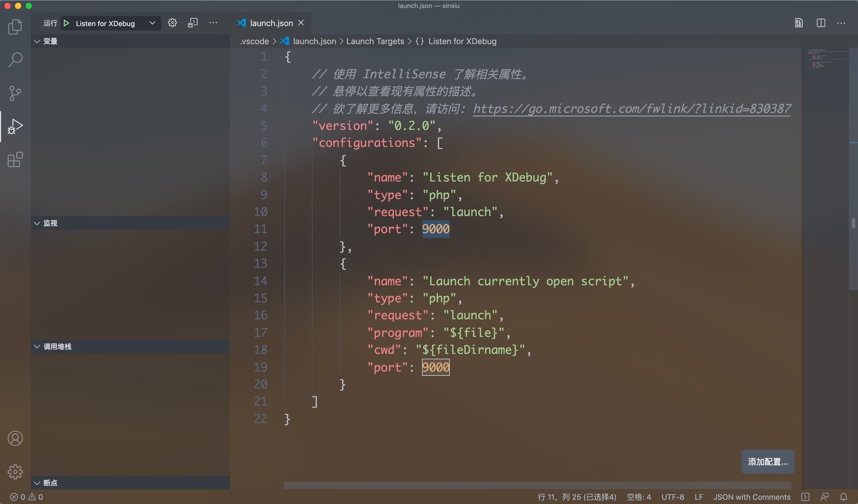Collapse the 调用堆栈 section

click(130, 347)
